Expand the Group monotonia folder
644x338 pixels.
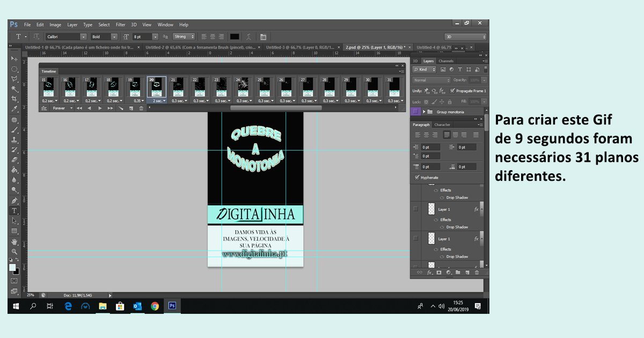[425, 112]
